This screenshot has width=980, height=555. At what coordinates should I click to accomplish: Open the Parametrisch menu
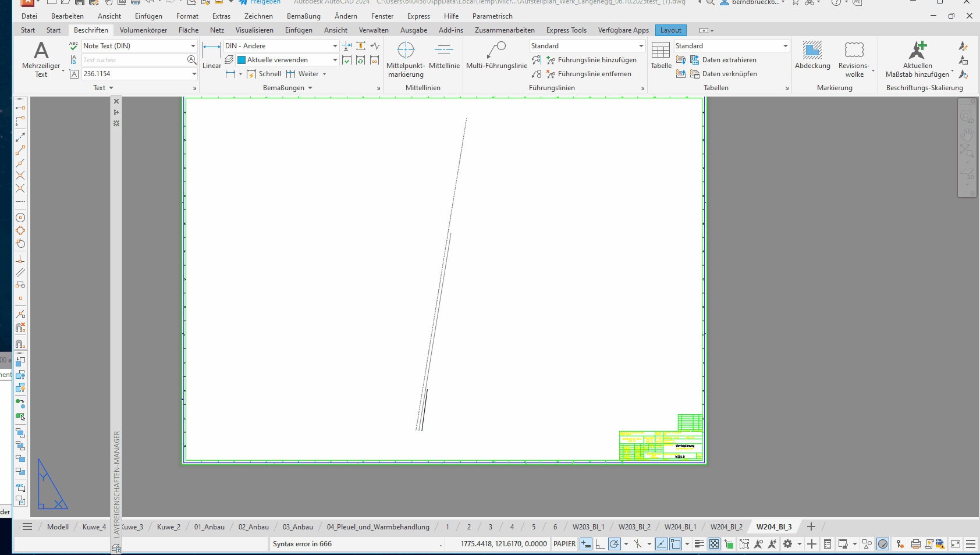[492, 16]
